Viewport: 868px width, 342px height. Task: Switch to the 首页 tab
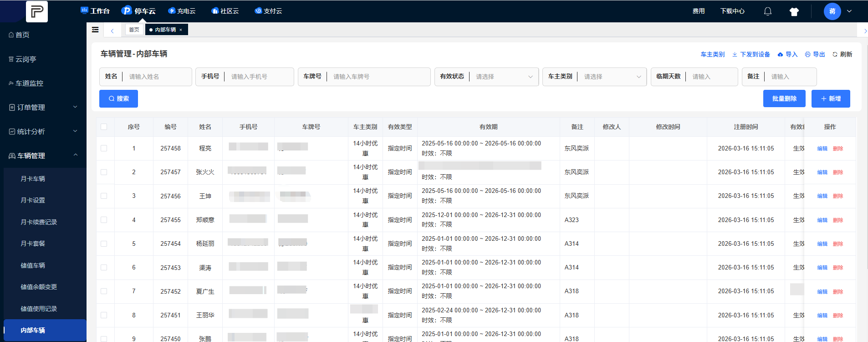pos(134,30)
